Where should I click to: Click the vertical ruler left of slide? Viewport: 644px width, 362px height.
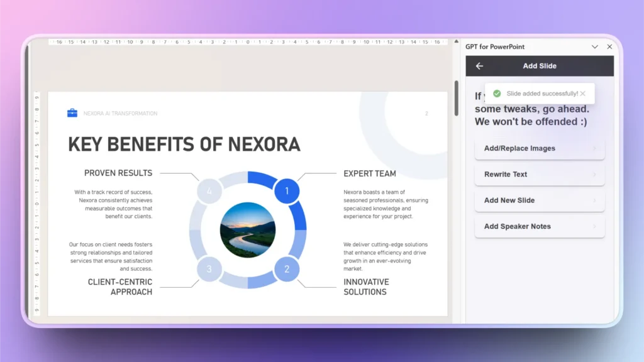click(x=37, y=203)
